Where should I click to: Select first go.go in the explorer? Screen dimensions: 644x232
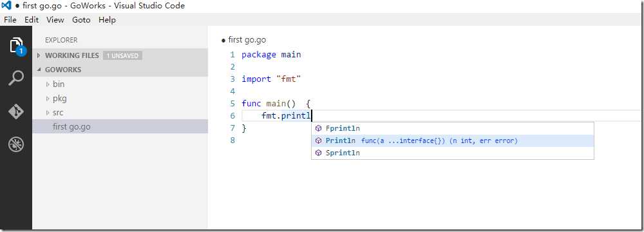[x=120, y=127]
